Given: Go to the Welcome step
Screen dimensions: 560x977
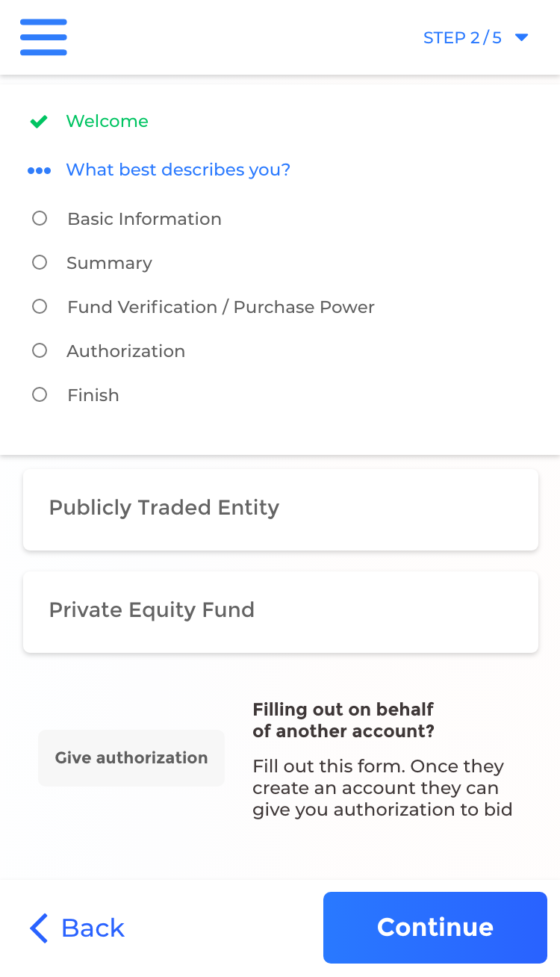Looking at the screenshot, I should click(107, 121).
